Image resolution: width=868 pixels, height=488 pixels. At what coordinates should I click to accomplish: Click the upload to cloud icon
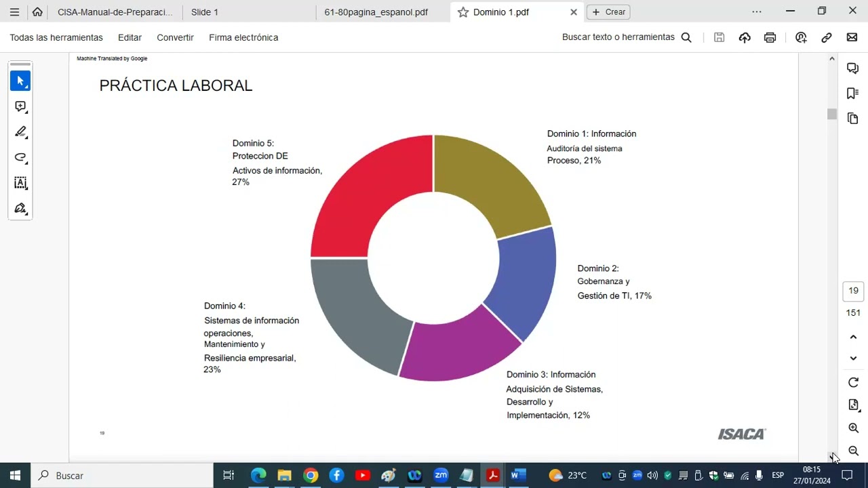pos(745,37)
